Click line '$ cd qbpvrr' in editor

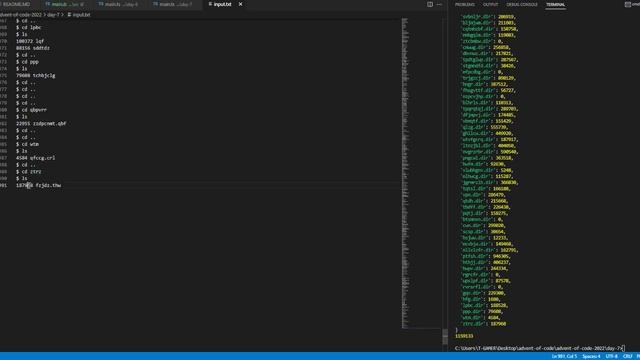point(31,110)
